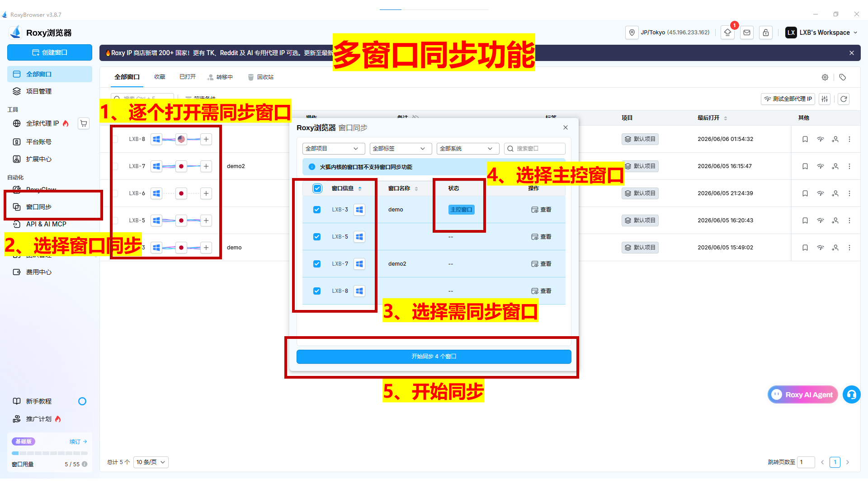The width and height of the screenshot is (868, 488).
Task: Click the share user icon in LXB-6 row
Action: (835, 193)
